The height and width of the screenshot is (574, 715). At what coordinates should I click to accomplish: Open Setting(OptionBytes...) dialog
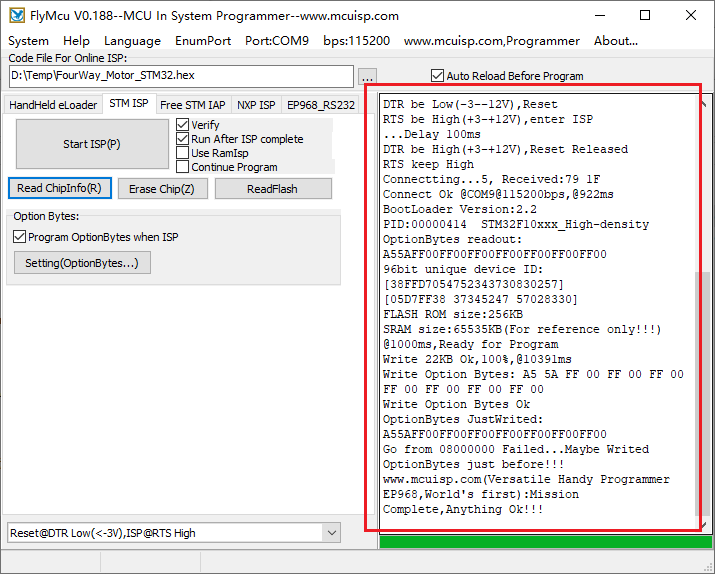click(x=82, y=263)
